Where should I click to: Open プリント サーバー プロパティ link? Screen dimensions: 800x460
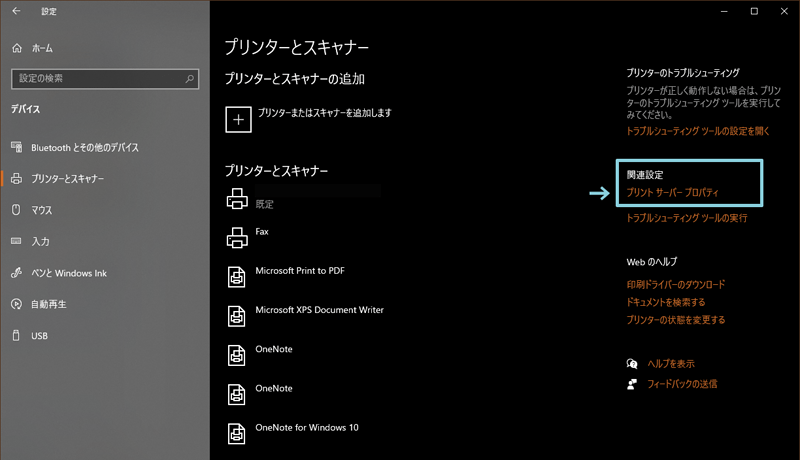(672, 193)
